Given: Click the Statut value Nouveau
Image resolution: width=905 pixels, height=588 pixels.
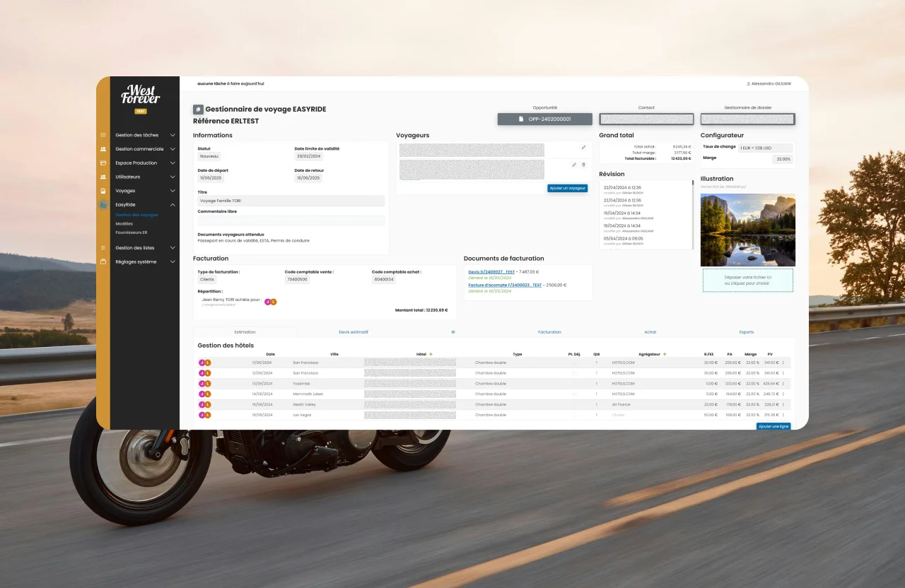Looking at the screenshot, I should (x=209, y=156).
